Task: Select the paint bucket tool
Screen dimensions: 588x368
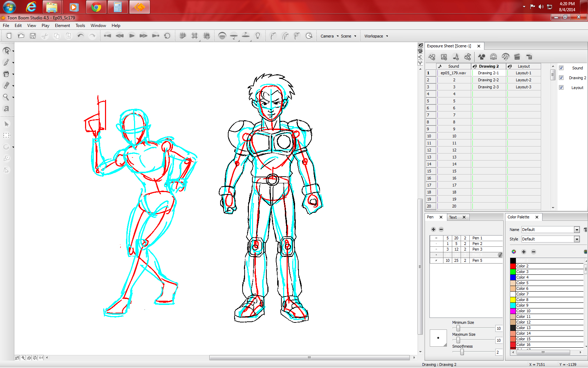Action: click(x=6, y=74)
